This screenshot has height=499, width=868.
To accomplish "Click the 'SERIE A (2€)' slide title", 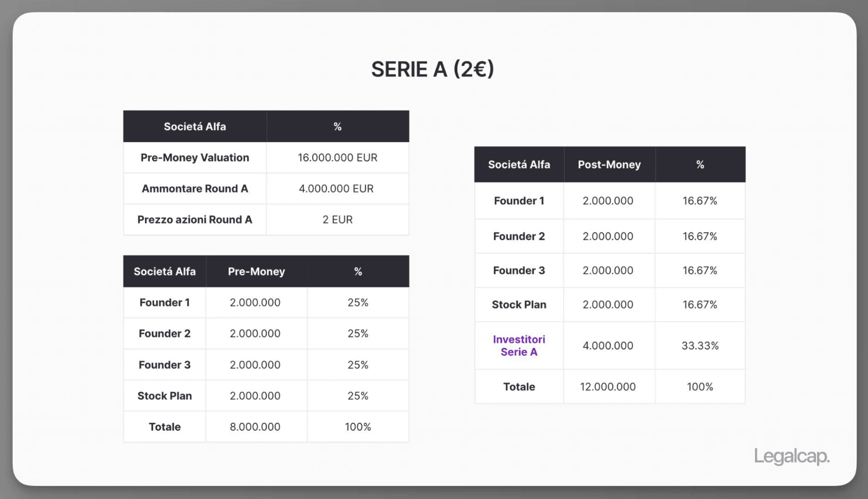I will pos(433,69).
